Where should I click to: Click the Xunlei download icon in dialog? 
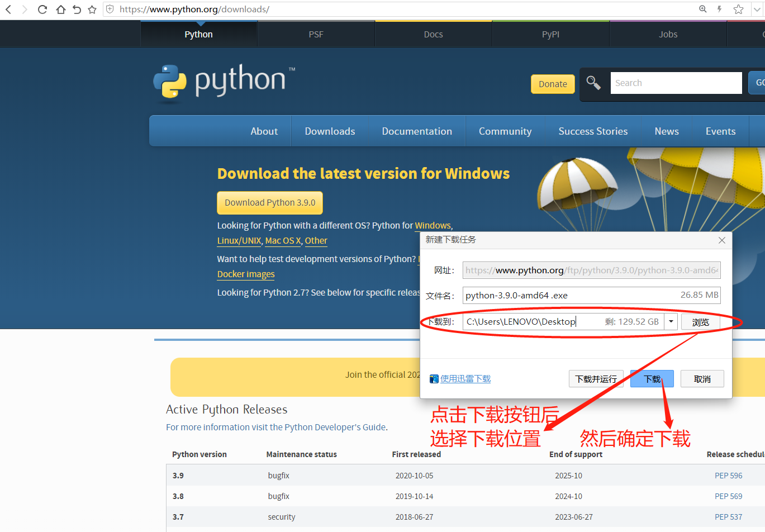[x=434, y=379]
